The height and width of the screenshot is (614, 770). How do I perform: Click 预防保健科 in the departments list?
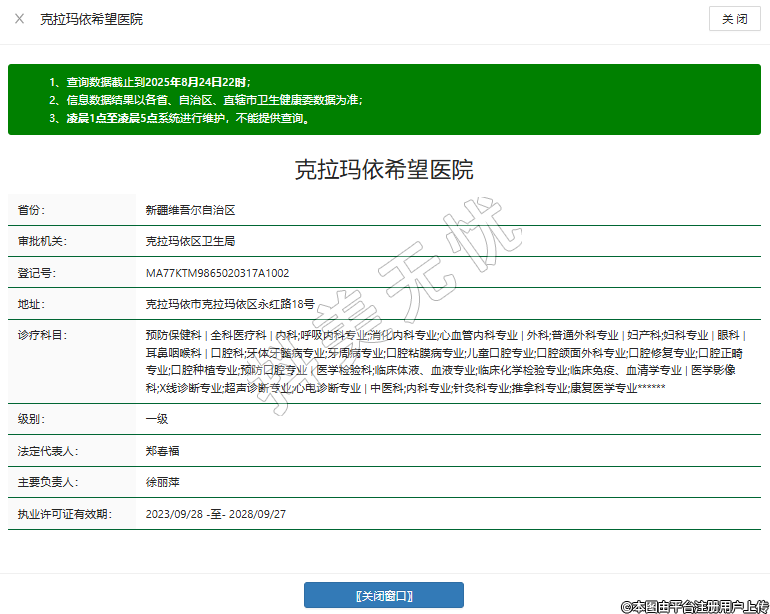coord(174,335)
